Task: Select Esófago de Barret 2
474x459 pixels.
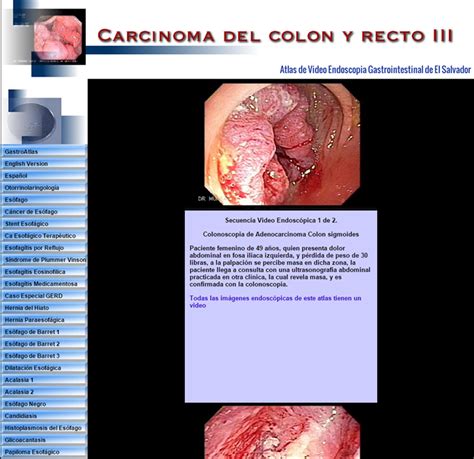Action: 44,343
